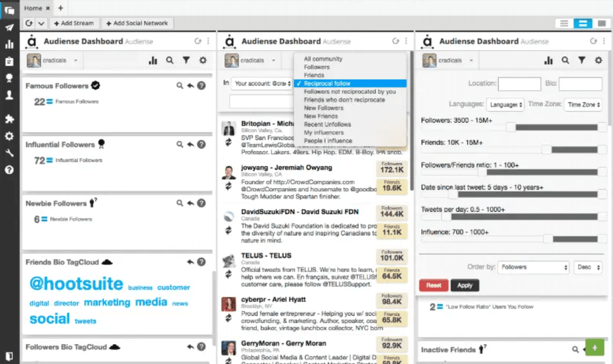
Task: Open the App Directory puzzle icon
Action: click(x=9, y=119)
